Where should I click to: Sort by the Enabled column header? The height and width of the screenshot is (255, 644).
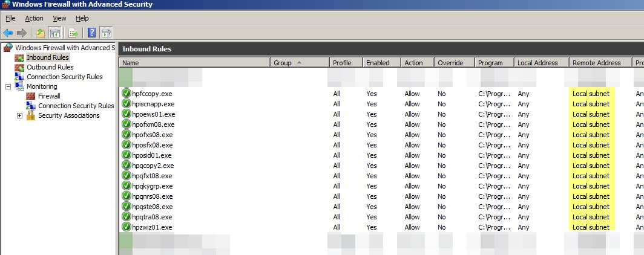click(382, 63)
